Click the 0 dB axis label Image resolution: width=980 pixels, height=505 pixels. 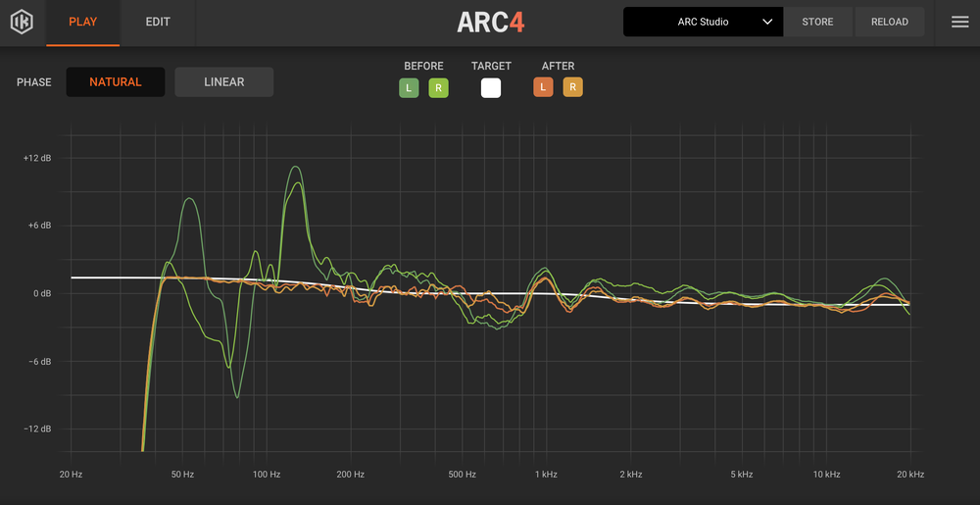pyautogui.click(x=42, y=293)
